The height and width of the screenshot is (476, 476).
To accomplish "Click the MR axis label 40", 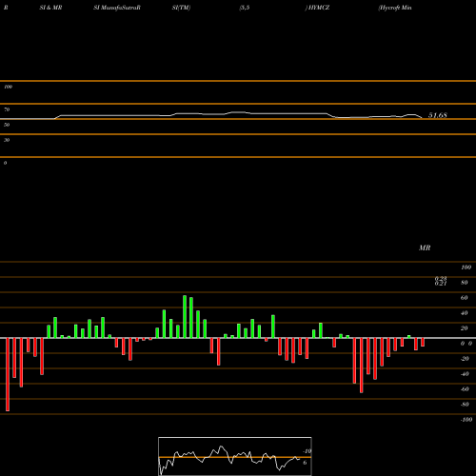I will (465, 313).
